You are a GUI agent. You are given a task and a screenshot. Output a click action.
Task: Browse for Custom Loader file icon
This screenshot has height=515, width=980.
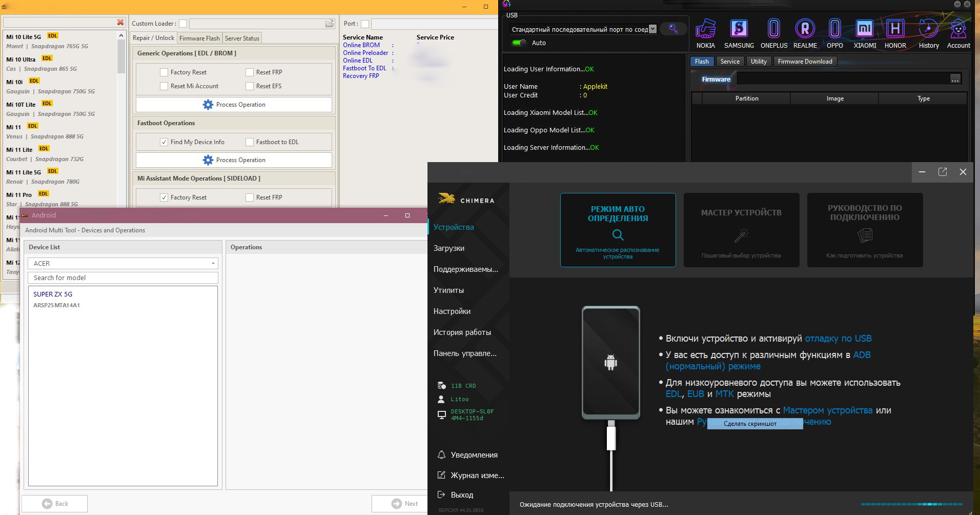[329, 24]
